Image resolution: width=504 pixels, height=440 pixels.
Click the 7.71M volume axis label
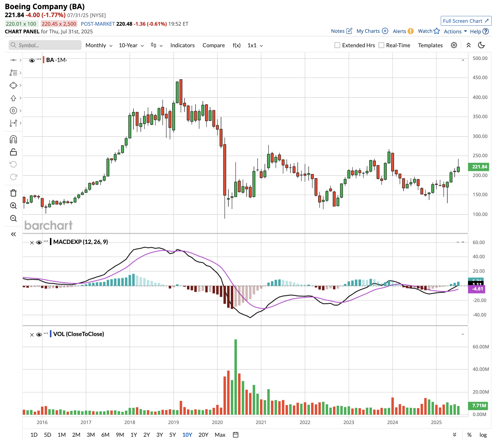(478, 406)
